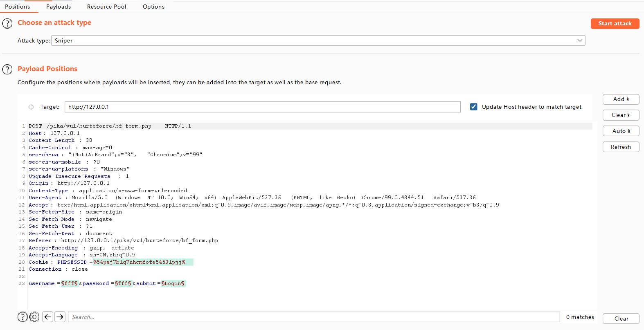Click the target crosshair icon beside Target
Viewport: 644px width, 330px height.
(x=31, y=107)
